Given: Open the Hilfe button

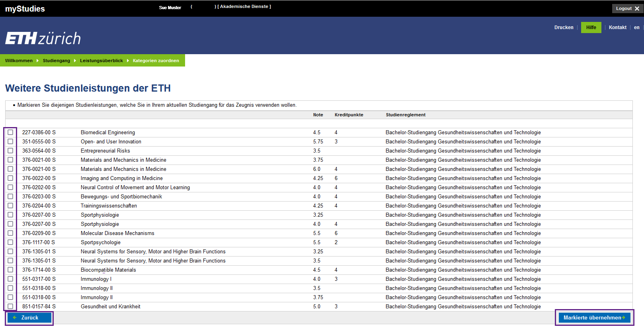Looking at the screenshot, I should coord(591,27).
